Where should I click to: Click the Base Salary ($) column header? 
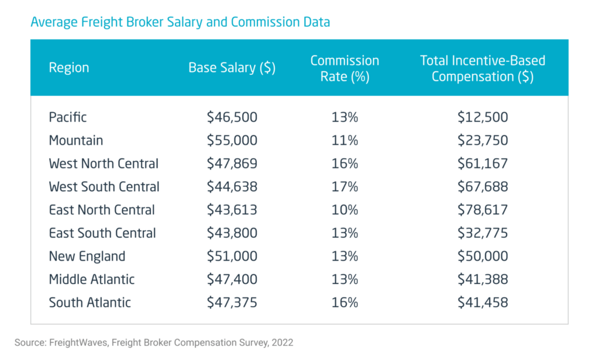coord(232,67)
